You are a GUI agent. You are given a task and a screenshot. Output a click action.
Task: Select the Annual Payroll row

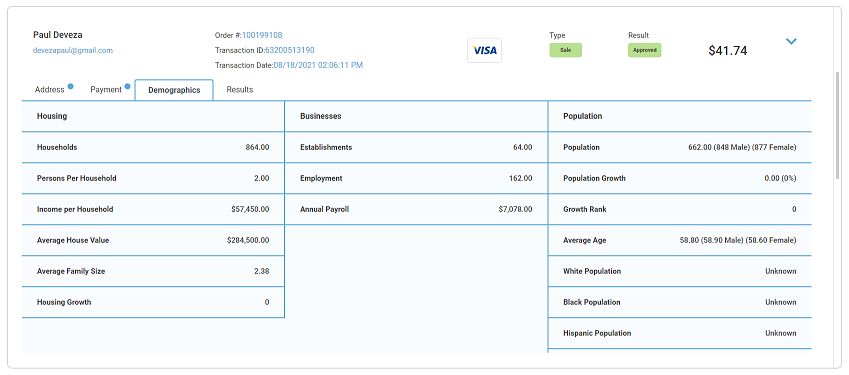(416, 209)
